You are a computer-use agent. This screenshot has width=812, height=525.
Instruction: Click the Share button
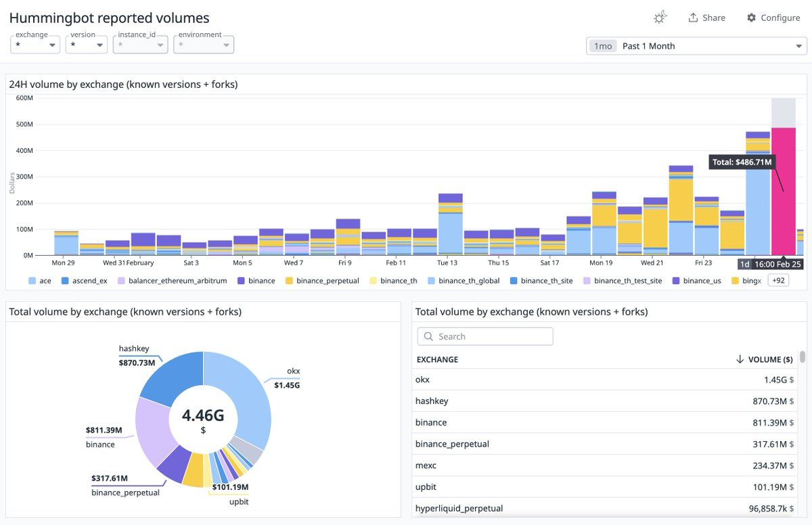pos(706,18)
